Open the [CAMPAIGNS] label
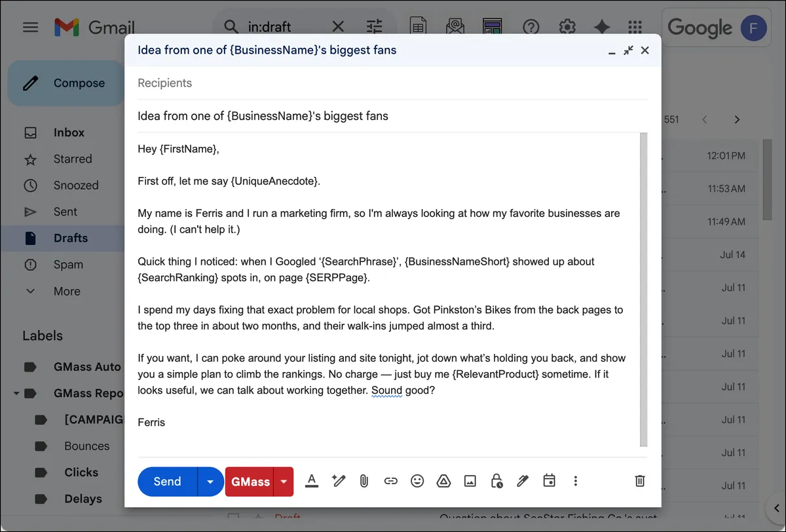The width and height of the screenshot is (786, 532). point(94,419)
